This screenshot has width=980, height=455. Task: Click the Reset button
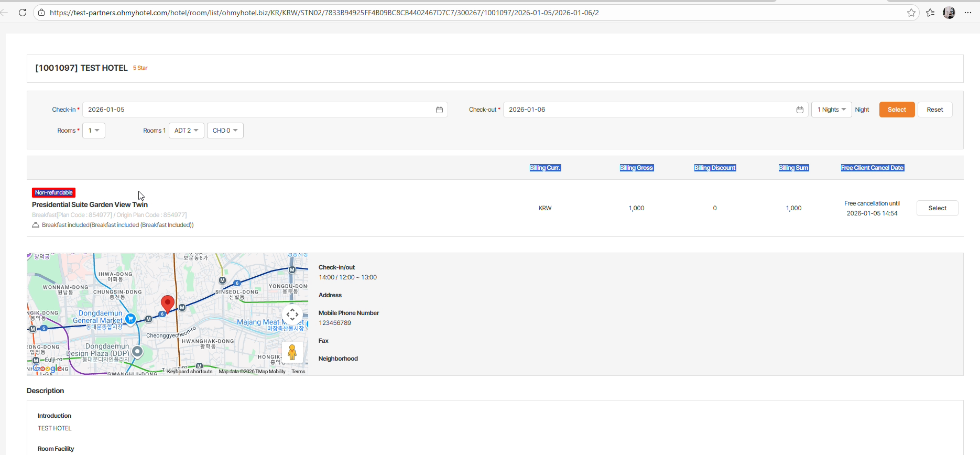(x=935, y=110)
